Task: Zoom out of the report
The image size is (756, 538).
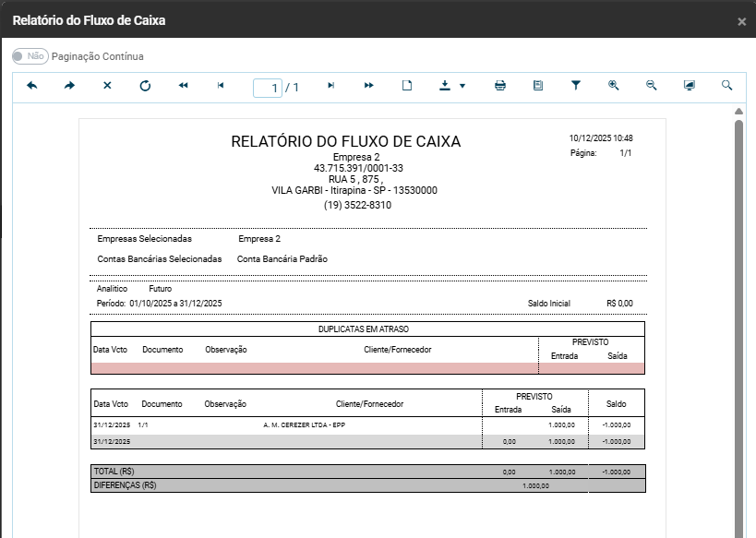Action: point(652,86)
